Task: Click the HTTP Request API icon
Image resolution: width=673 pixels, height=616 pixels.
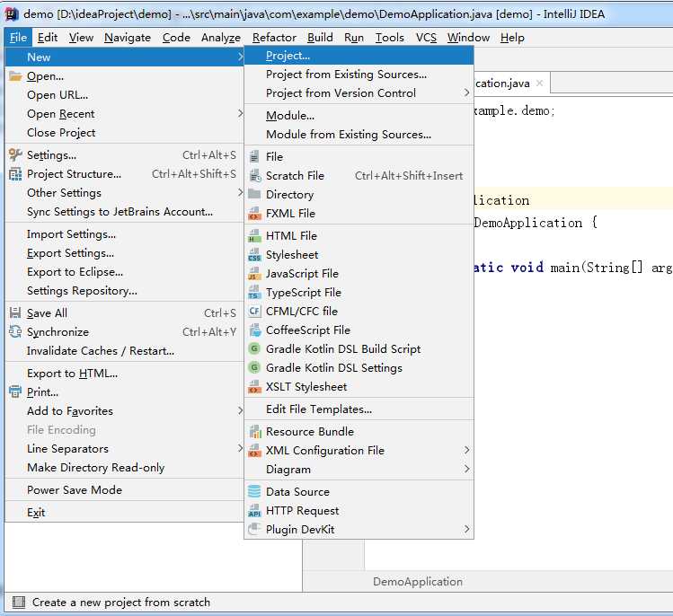Action: tap(254, 510)
